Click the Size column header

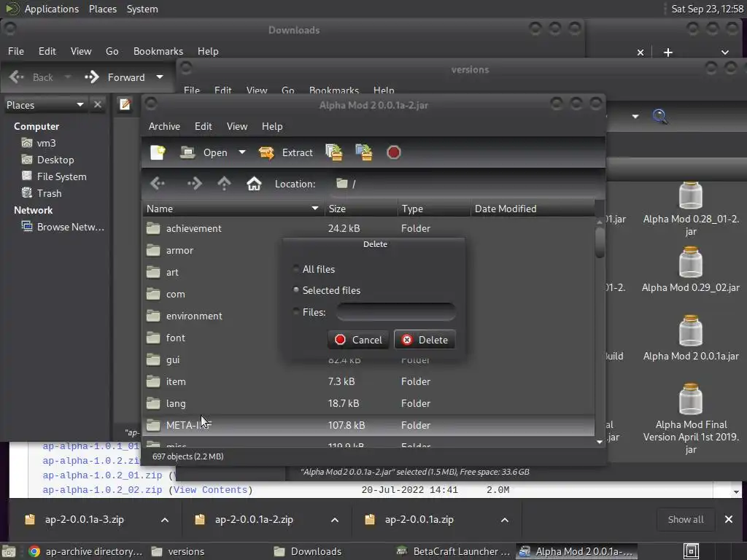pos(361,209)
